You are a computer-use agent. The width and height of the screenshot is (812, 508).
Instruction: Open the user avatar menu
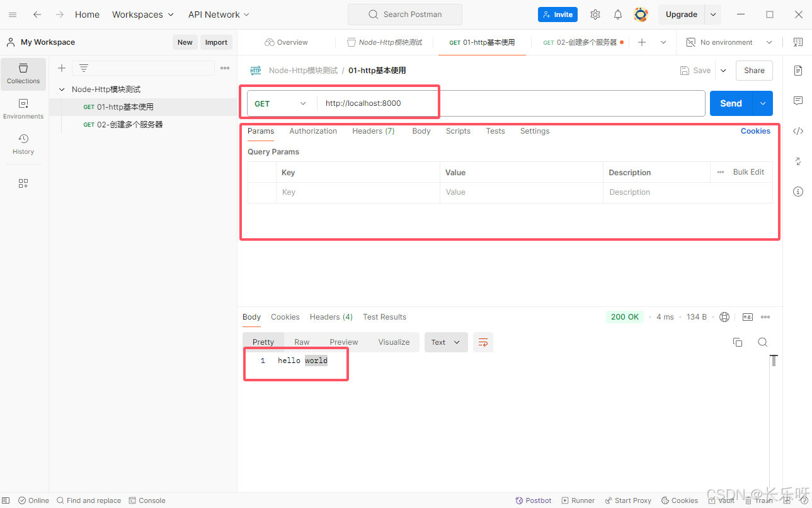tap(641, 14)
